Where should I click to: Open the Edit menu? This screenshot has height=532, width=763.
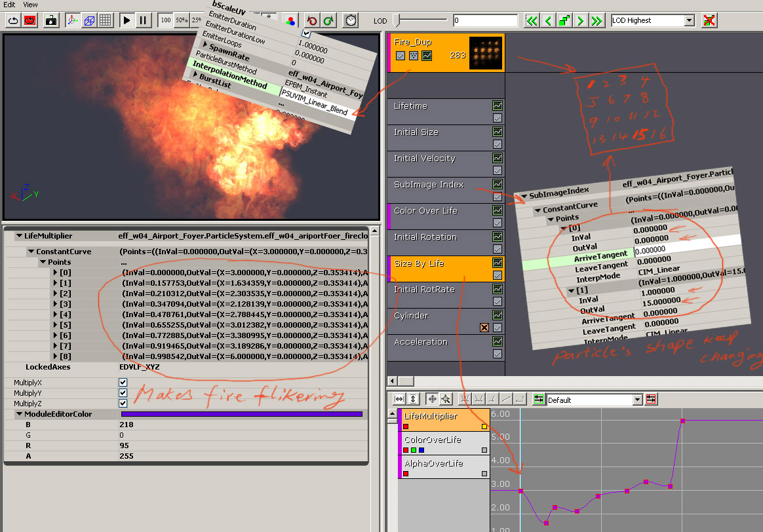9,5
